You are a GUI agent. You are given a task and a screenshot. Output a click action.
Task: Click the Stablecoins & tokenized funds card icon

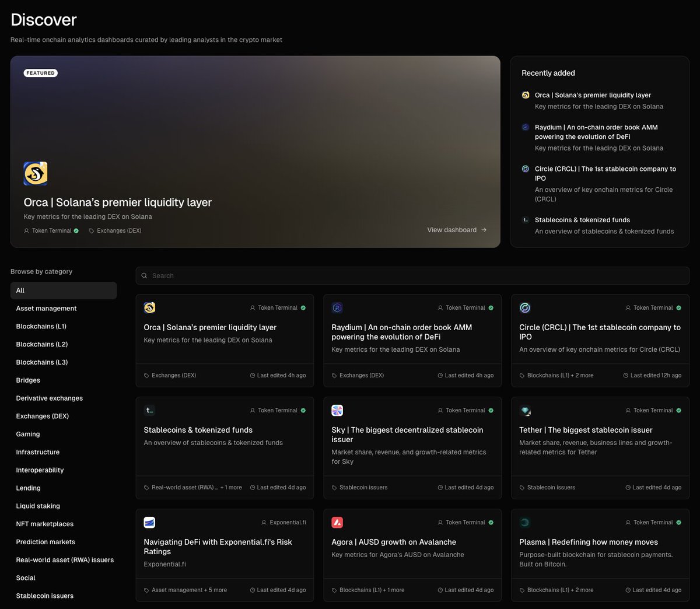149,411
